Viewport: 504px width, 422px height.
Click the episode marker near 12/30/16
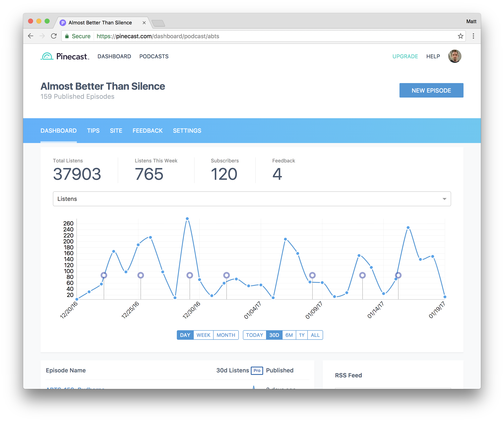[190, 275]
